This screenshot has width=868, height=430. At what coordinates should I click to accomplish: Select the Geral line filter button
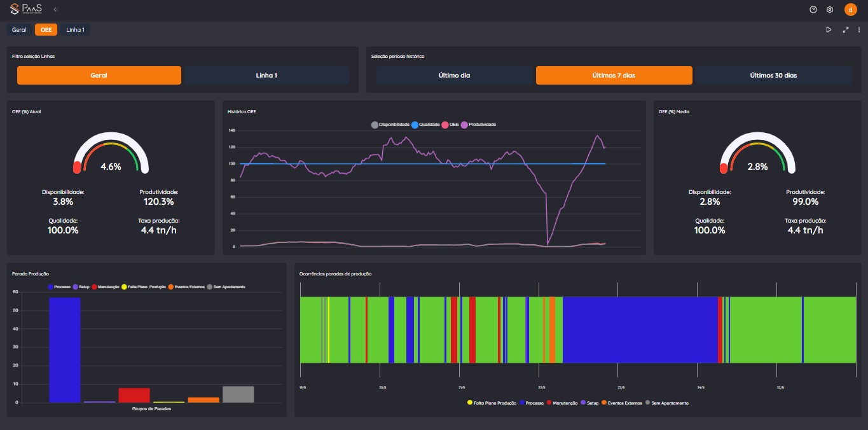coord(99,75)
